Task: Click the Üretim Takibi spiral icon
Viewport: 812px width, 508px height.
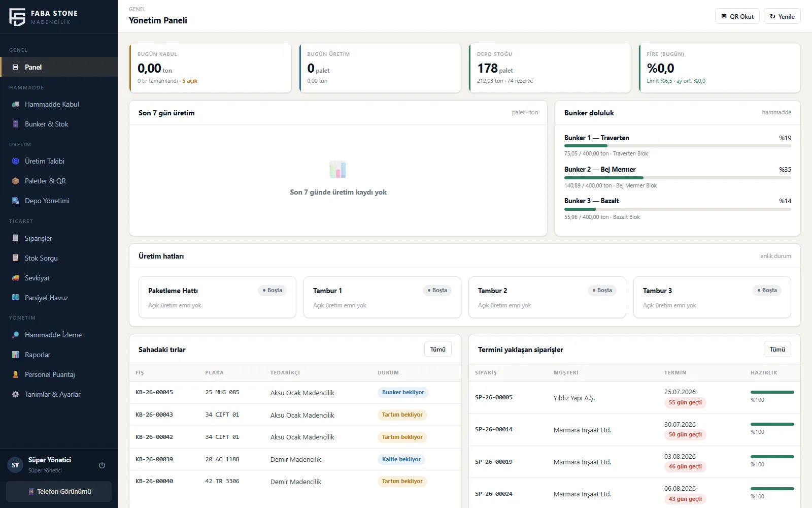Action: pos(16,161)
